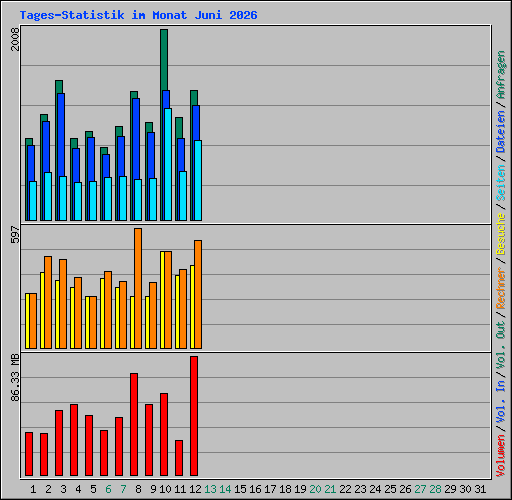Click day '22' on the x-axis
This screenshot has width=512, height=500.
point(345,489)
